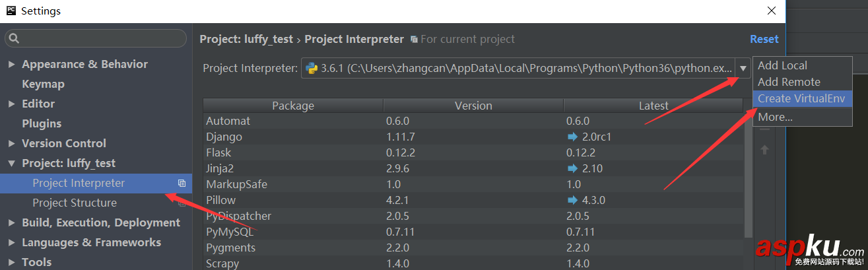The image size is (868, 270).
Task: Select Add Local in the popup menu
Action: point(782,65)
